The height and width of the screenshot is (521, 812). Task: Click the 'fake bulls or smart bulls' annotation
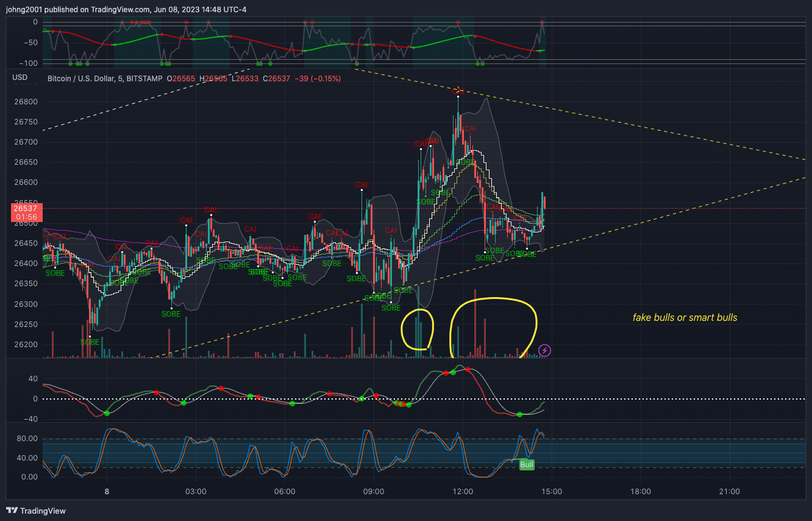click(685, 317)
